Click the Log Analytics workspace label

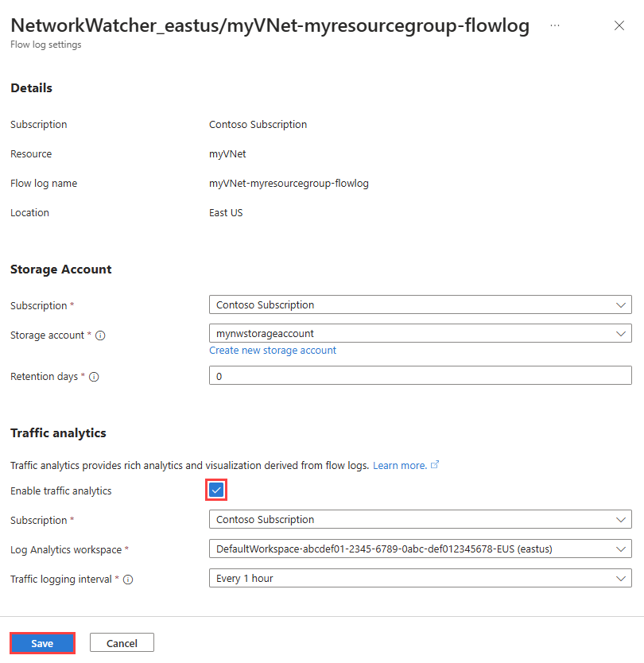pos(66,549)
